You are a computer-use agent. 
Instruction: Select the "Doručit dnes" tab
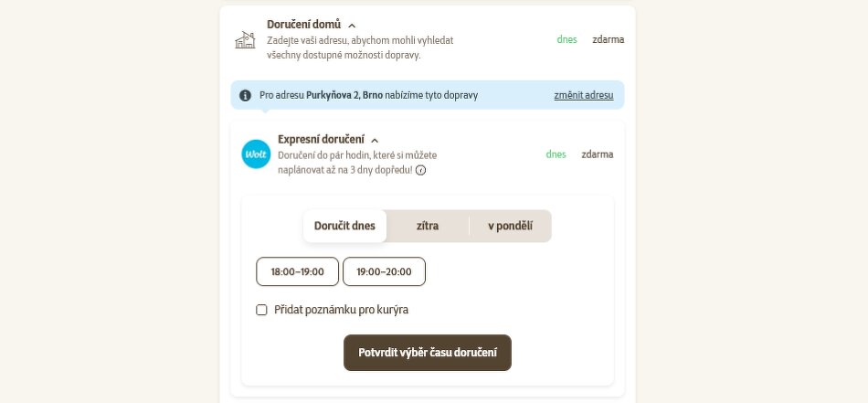(x=344, y=226)
